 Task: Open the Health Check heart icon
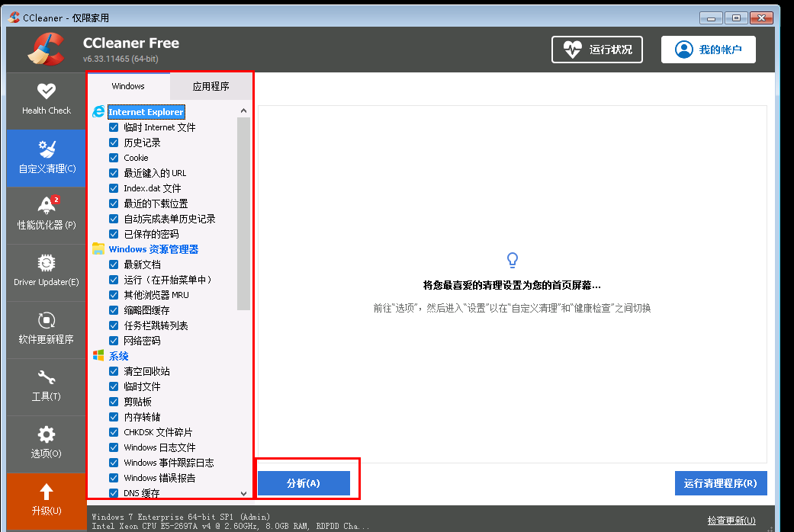(46, 91)
